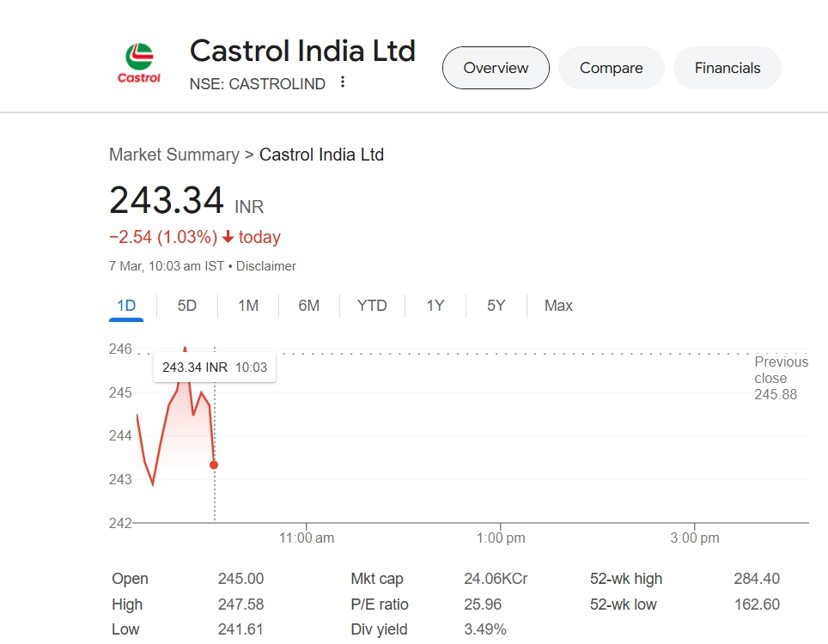Select the 5Y chart range
Viewport: 828px width, 644px height.
click(496, 306)
